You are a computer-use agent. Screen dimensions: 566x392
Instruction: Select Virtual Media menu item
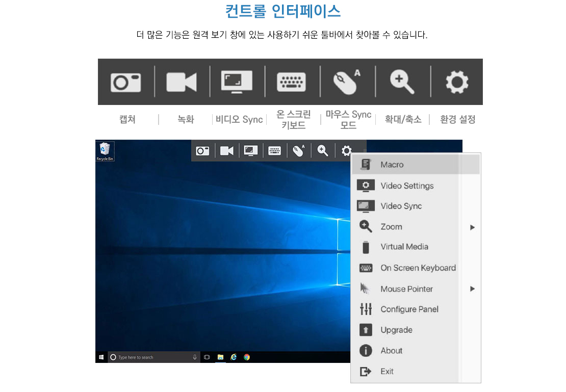tap(404, 247)
